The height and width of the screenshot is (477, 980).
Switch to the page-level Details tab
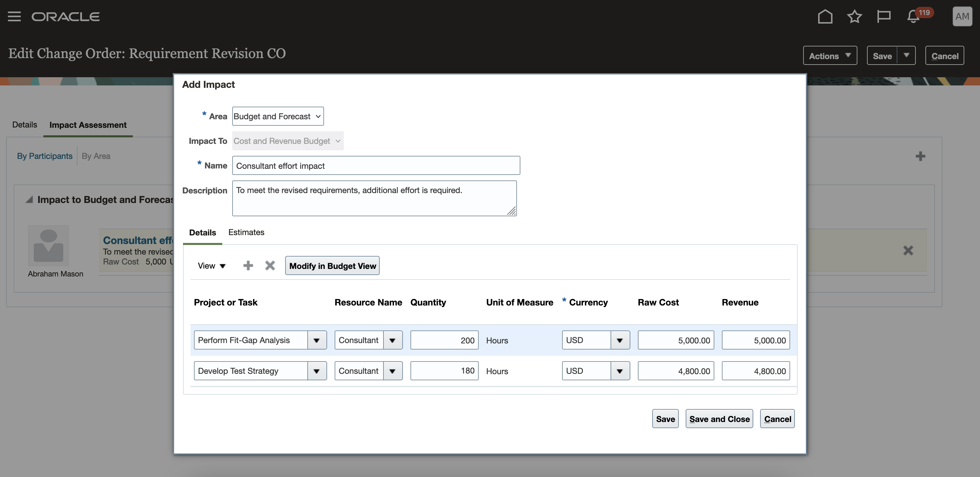(25, 124)
